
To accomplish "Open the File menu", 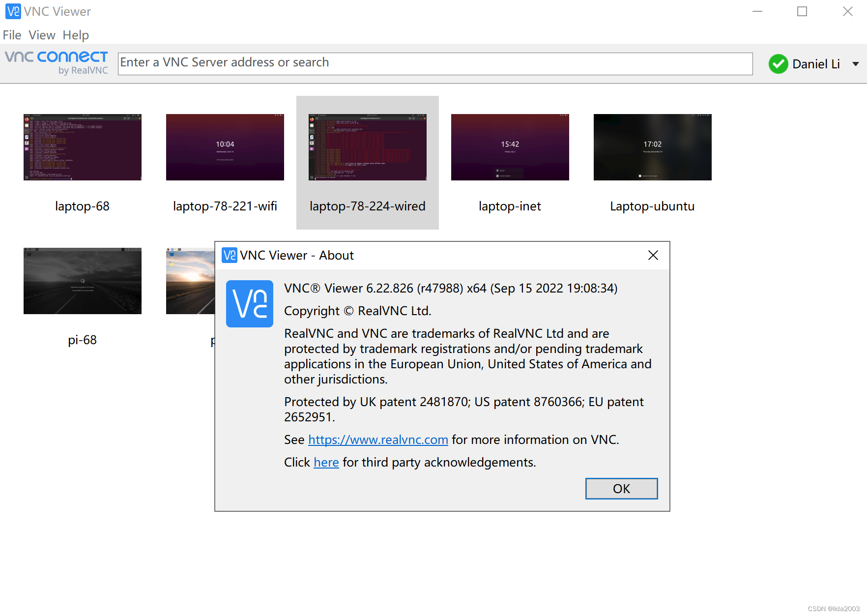I will click(x=12, y=35).
